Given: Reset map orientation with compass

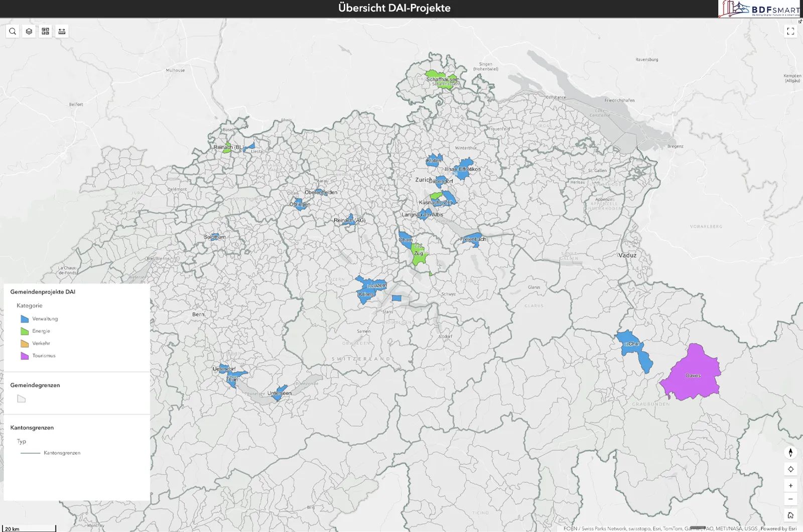Looking at the screenshot, I should click(x=790, y=453).
